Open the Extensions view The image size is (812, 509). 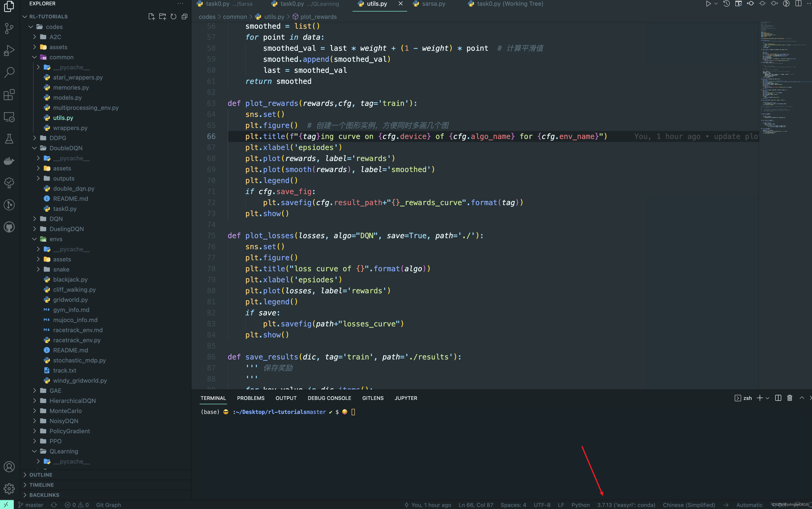click(9, 95)
